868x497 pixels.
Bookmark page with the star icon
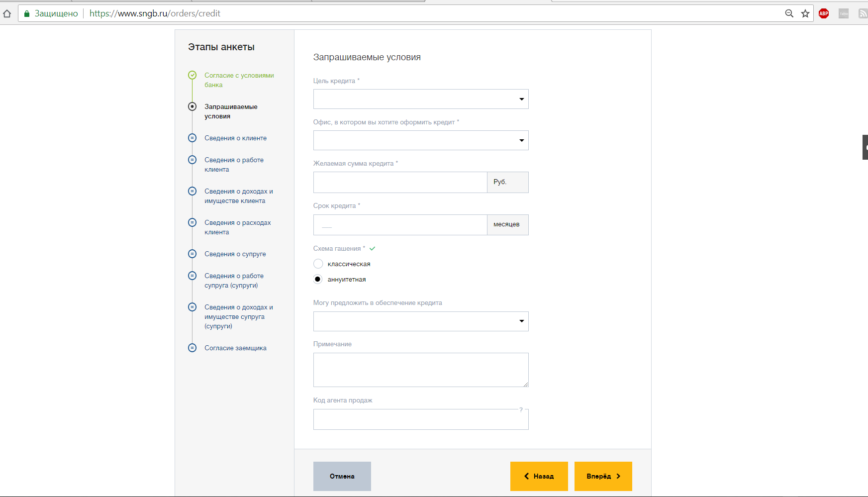[x=805, y=13]
